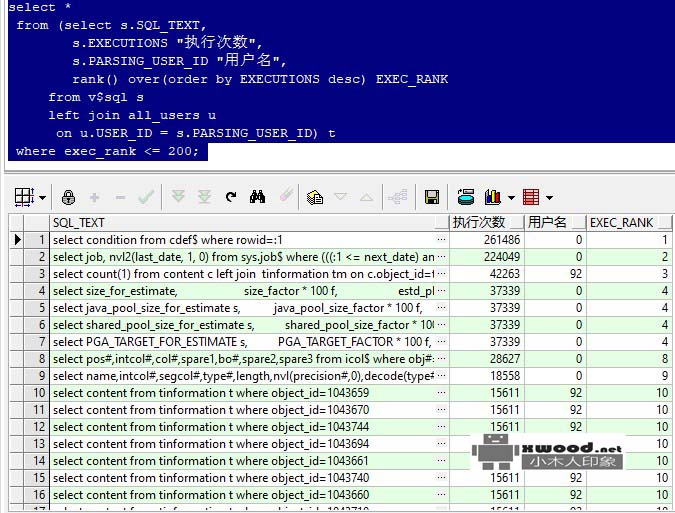Select row number 10 in the grid
Viewport: 675px width, 513px height.
click(x=37, y=393)
